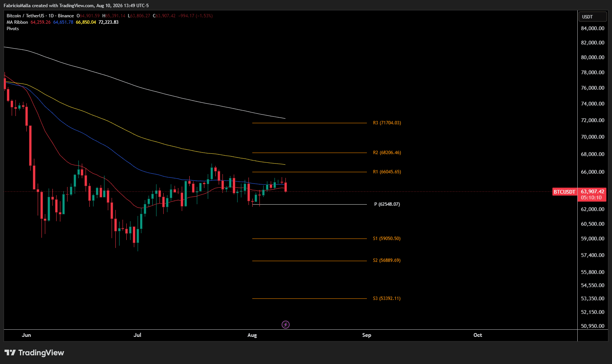Click the red BTCUSDT symbol tag
This screenshot has height=364, width=612.
(564, 192)
